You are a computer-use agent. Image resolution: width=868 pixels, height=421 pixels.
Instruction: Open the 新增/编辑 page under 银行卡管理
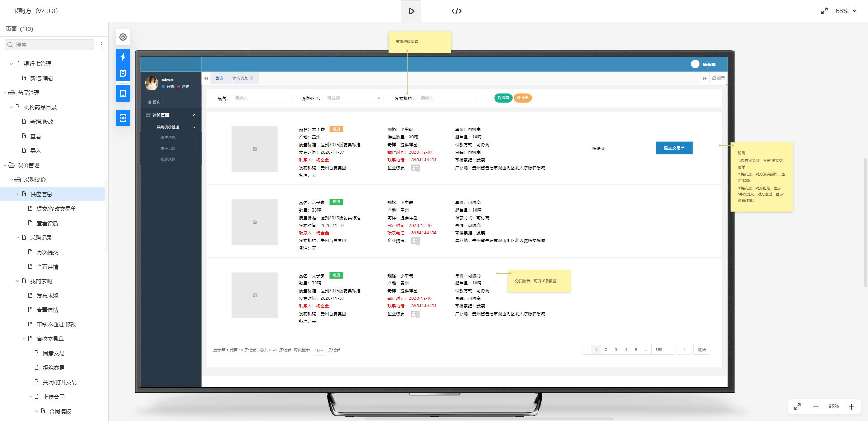[42, 78]
